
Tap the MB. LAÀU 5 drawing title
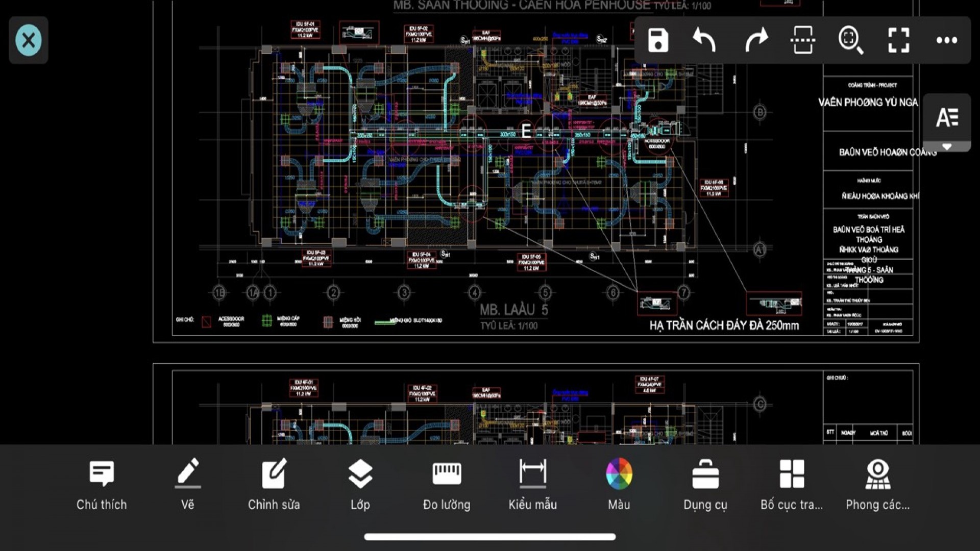(513, 310)
